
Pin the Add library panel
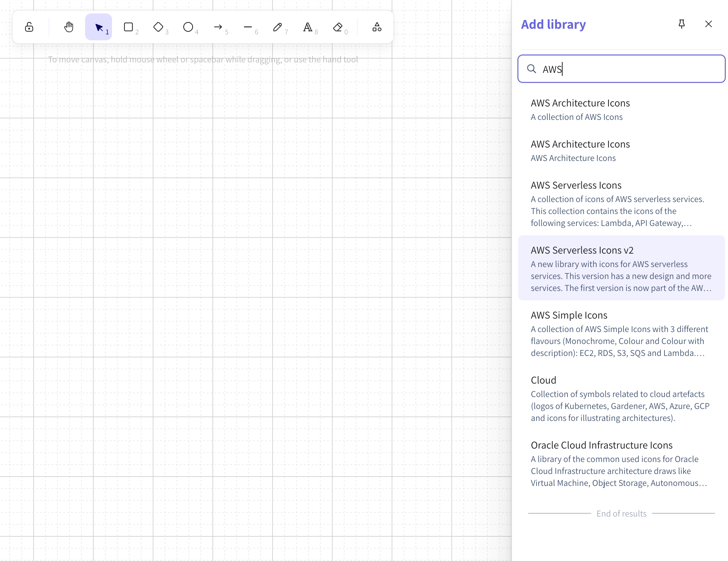coord(682,24)
